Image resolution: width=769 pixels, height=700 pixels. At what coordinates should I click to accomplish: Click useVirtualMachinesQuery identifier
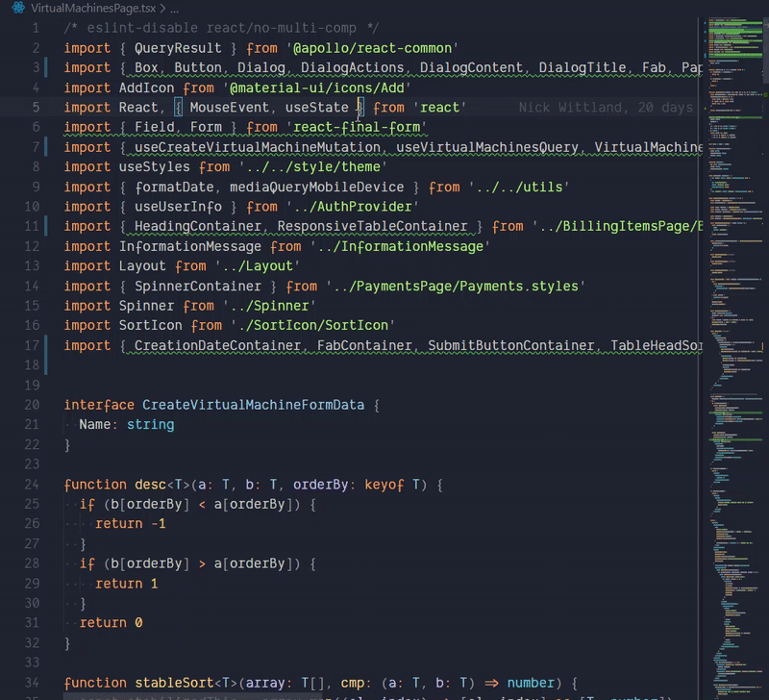[487, 147]
